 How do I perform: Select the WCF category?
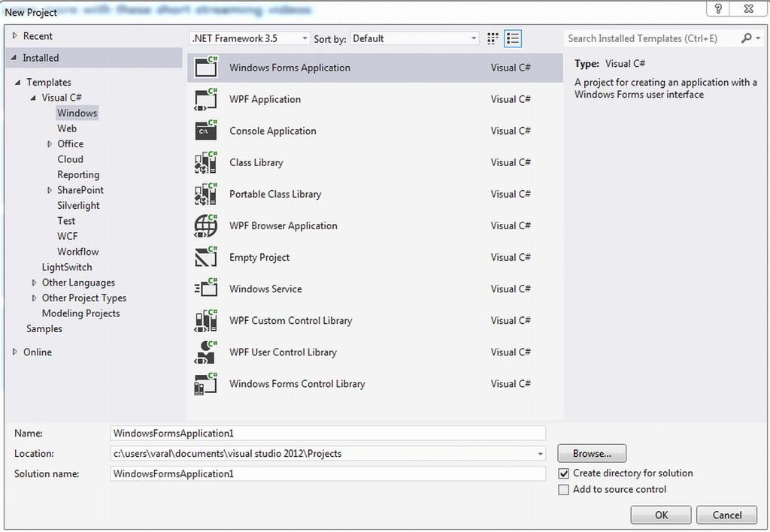click(67, 236)
